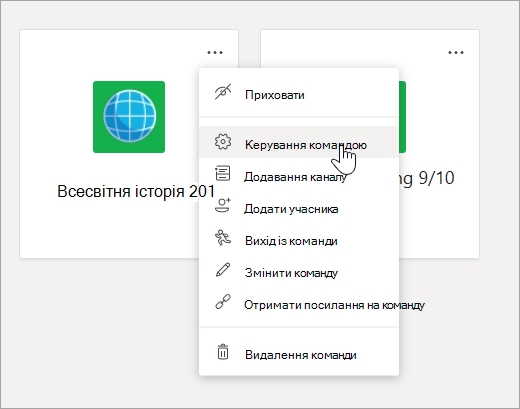
Task: Open more options on Всесвітня історія card
Action: (215, 52)
